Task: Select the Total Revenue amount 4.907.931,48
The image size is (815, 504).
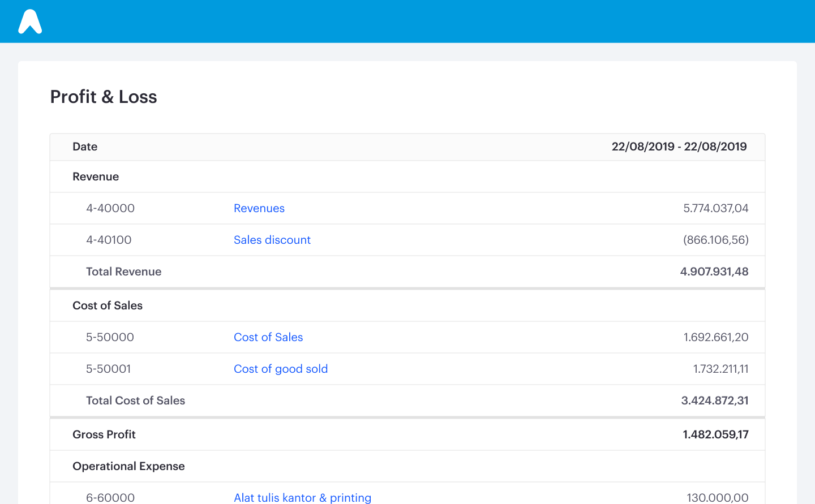Action: click(x=714, y=272)
